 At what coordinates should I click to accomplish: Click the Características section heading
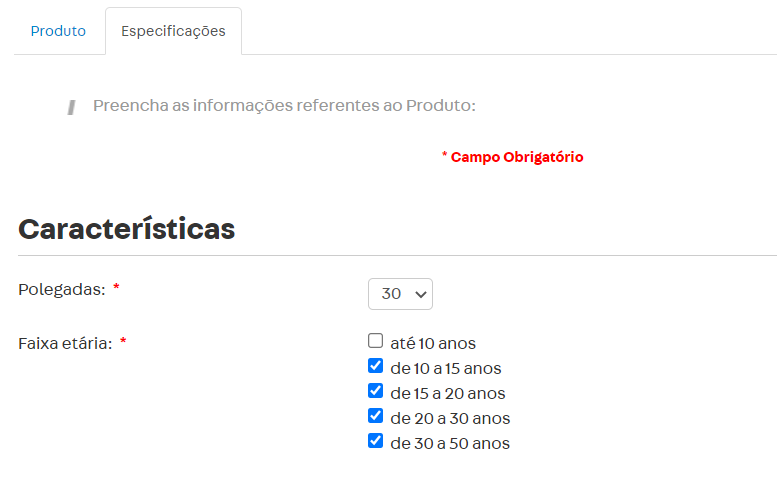(127, 229)
